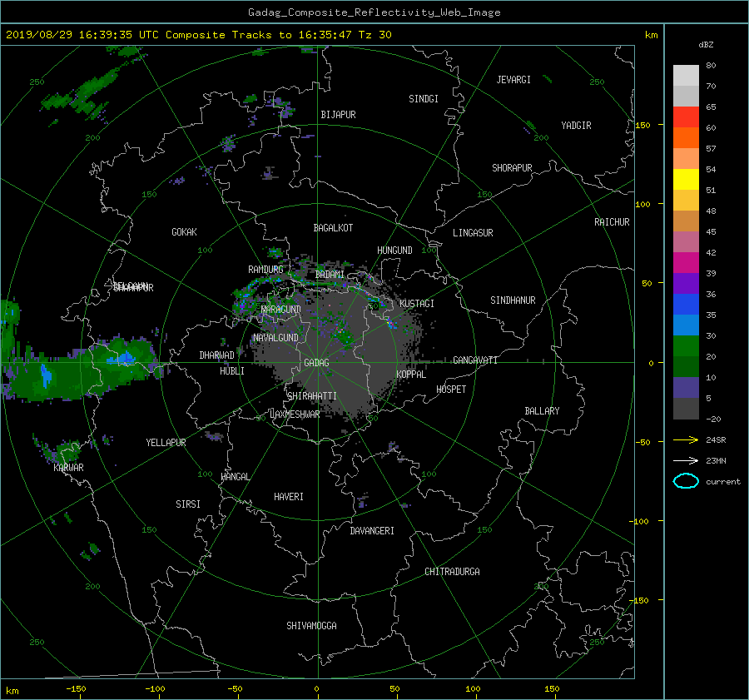Click the SHORAPUR city label
This screenshot has width=749, height=700.
[x=512, y=168]
